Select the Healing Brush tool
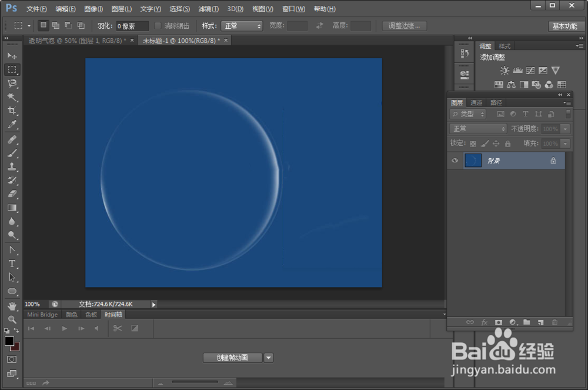The height and width of the screenshot is (390, 588). [x=12, y=139]
